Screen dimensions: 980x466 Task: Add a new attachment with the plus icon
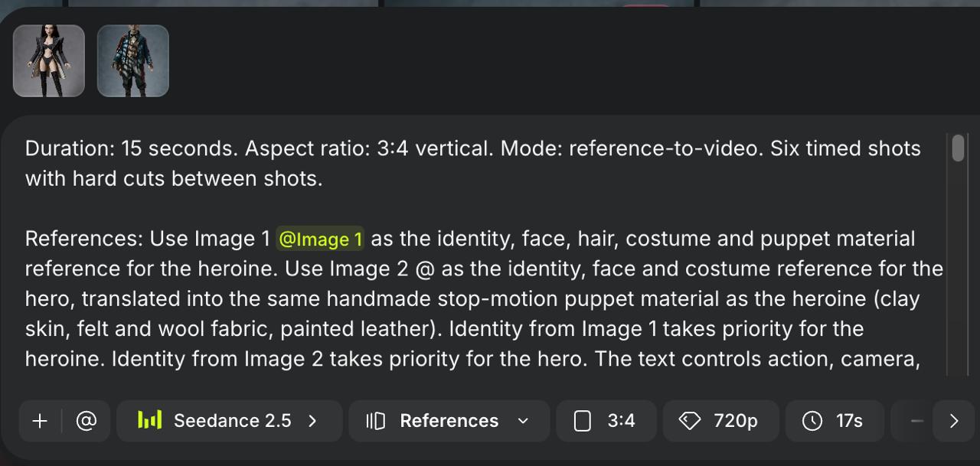40,421
